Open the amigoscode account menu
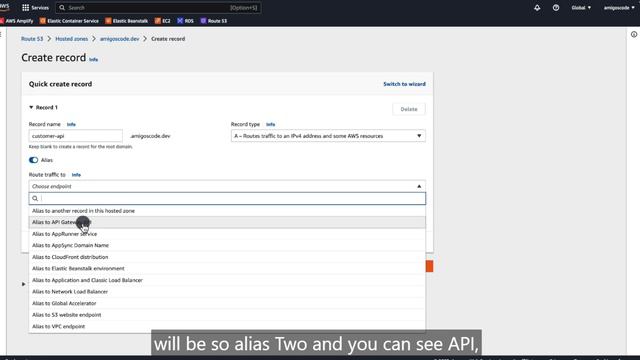Screen dimensions: 640x360 pos(619,7)
